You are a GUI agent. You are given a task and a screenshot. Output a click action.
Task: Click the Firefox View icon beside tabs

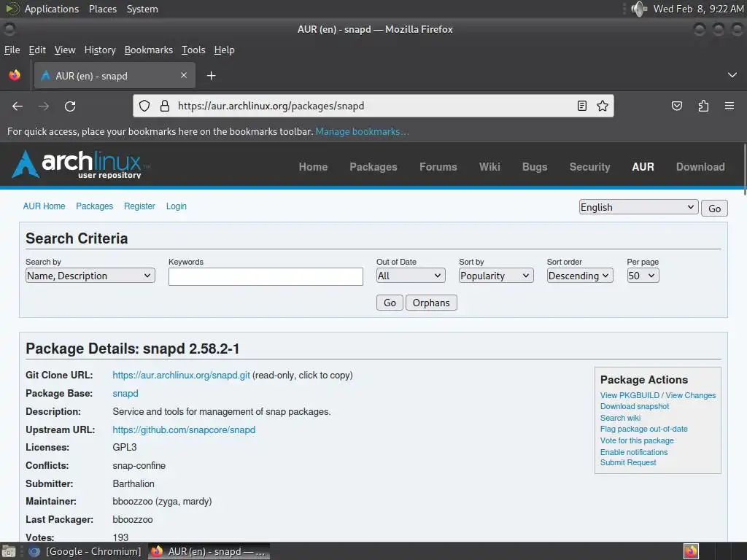click(15, 75)
